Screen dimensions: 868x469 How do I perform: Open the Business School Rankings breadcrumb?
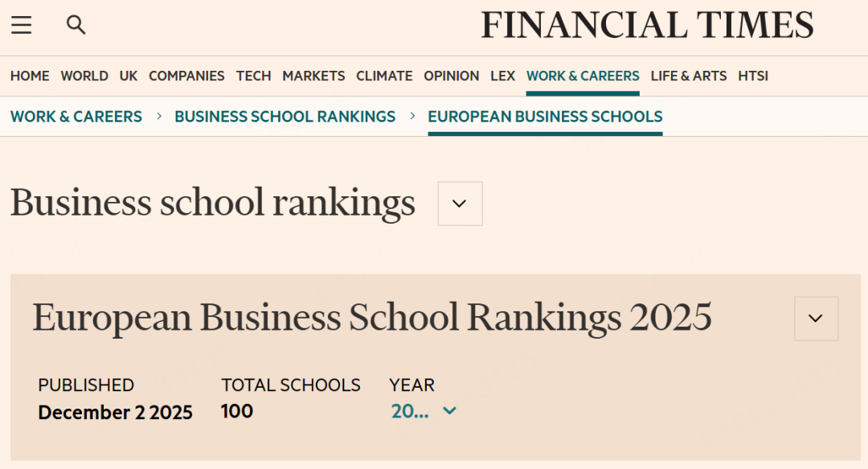click(285, 117)
